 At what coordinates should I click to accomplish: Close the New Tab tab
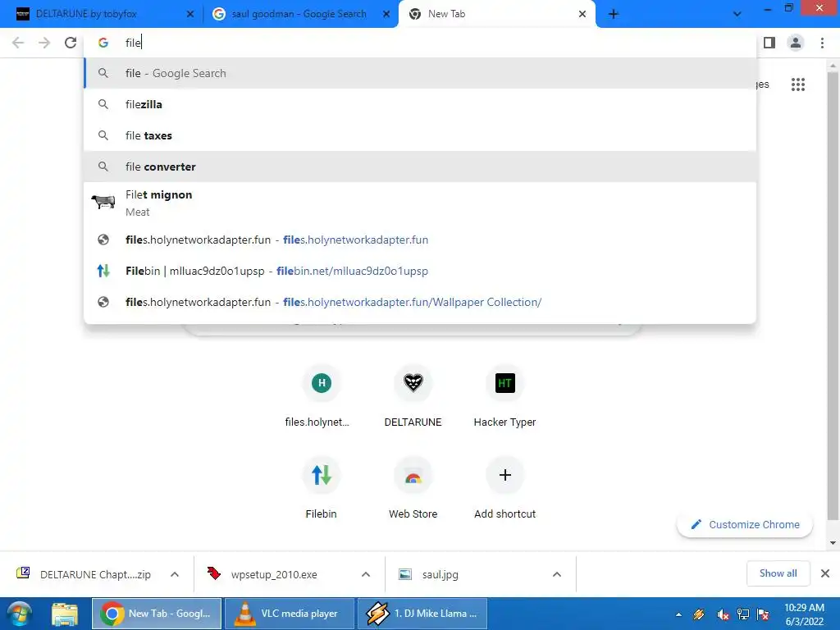582,15
